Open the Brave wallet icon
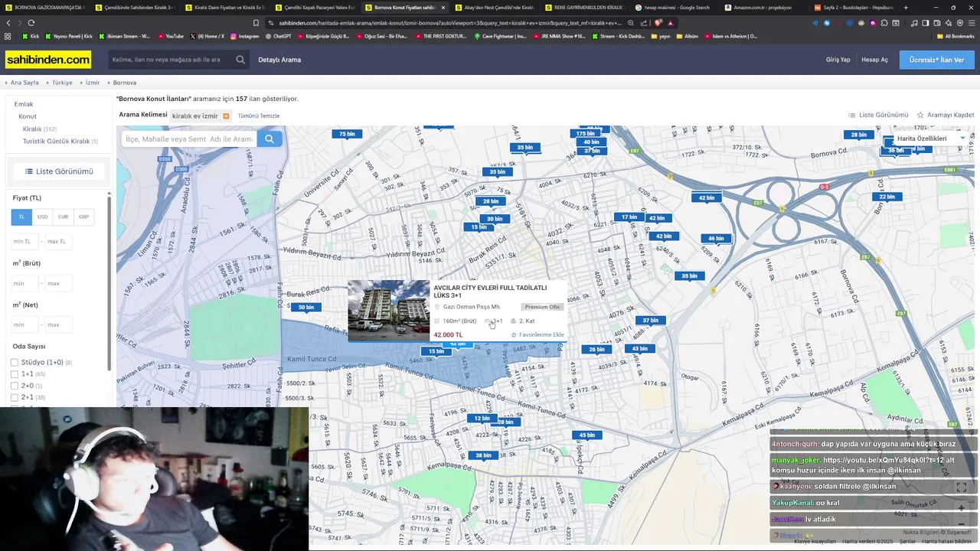The image size is (980, 551). (x=938, y=23)
